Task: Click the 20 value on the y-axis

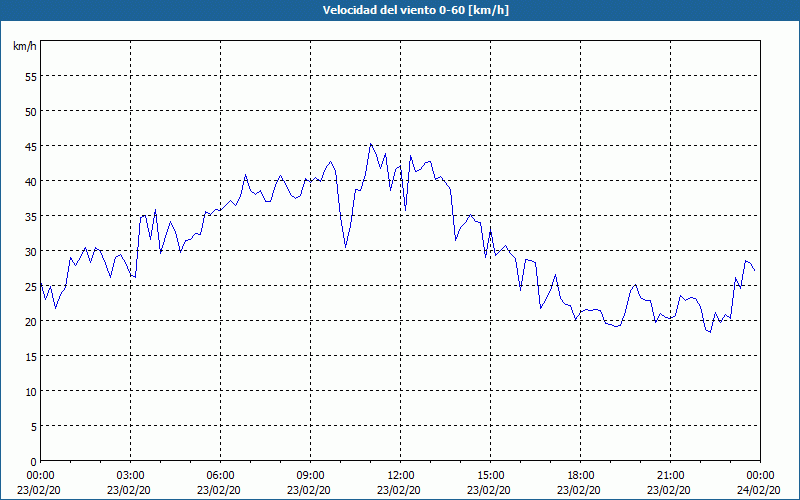Action: click(x=31, y=321)
